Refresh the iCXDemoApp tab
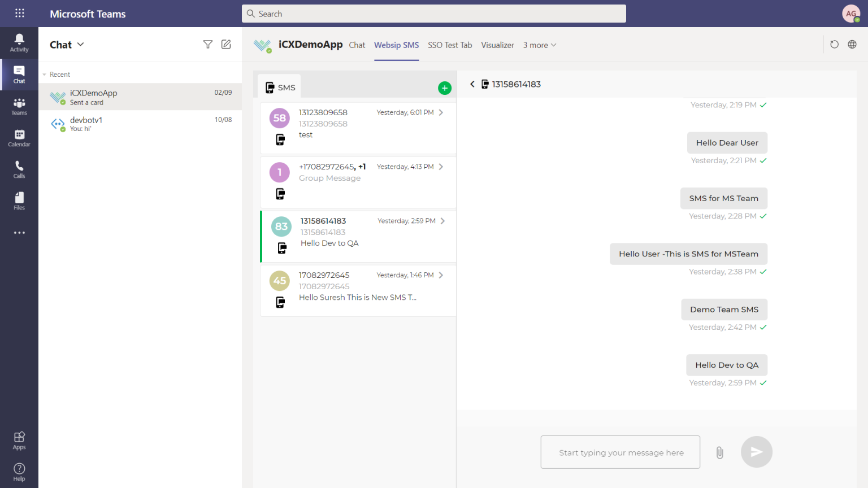Image resolution: width=868 pixels, height=488 pixels. (835, 44)
